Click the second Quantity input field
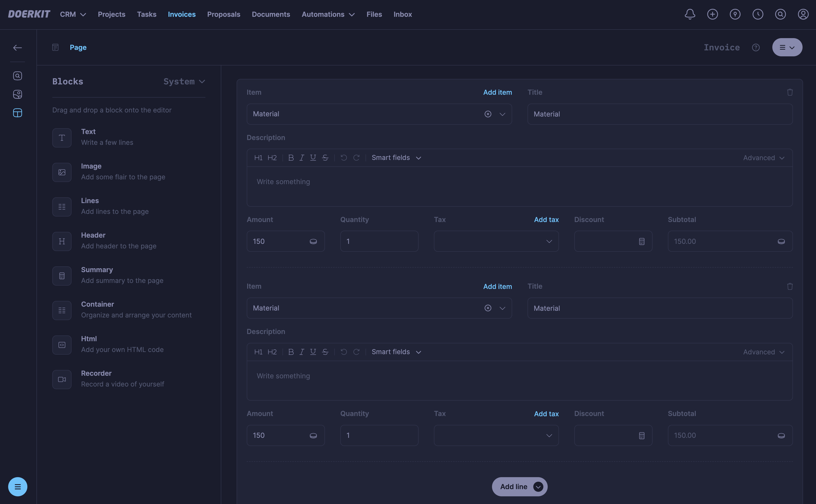 [379, 435]
